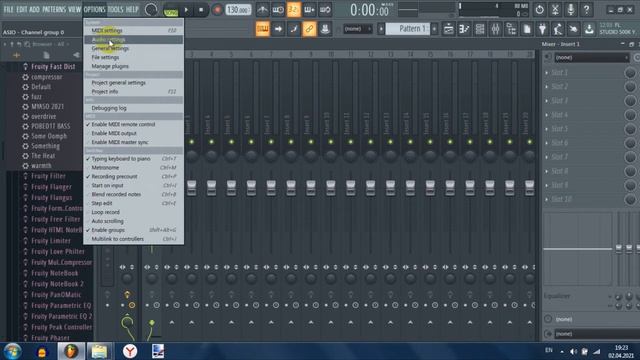Viewport: 640px width, 360px height.
Task: Click the power/undo history icon at top
Action: (x=540, y=9)
